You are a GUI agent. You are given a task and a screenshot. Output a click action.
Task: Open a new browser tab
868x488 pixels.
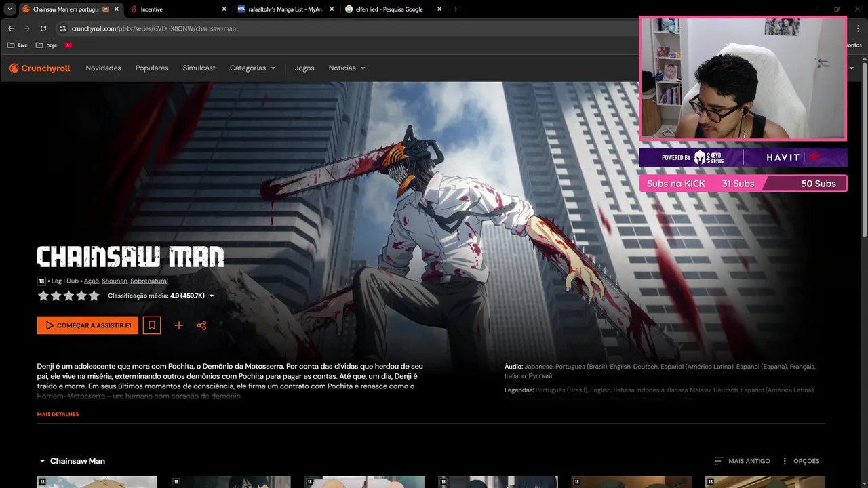point(455,9)
